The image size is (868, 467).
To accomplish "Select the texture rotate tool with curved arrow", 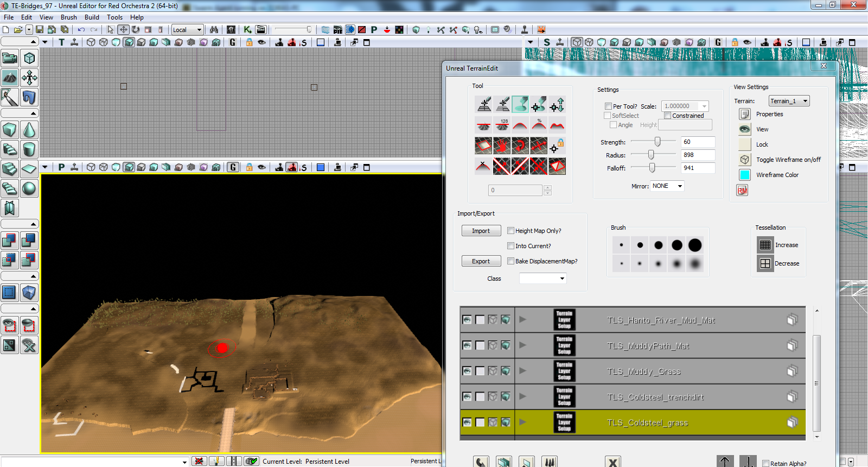I will (x=520, y=146).
